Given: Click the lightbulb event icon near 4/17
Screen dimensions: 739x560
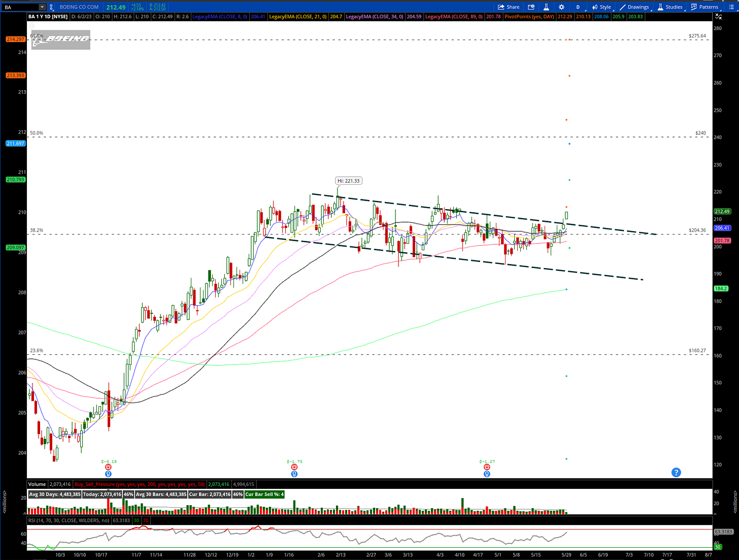Looking at the screenshot, I should [x=487, y=474].
